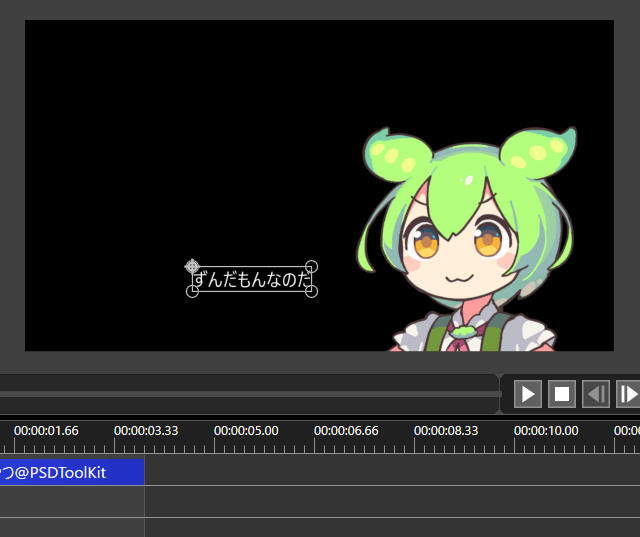Advance one frame with next-frame button

point(628,394)
